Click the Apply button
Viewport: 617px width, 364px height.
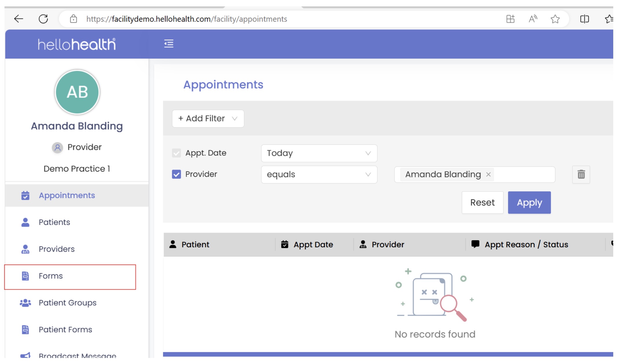pos(529,203)
